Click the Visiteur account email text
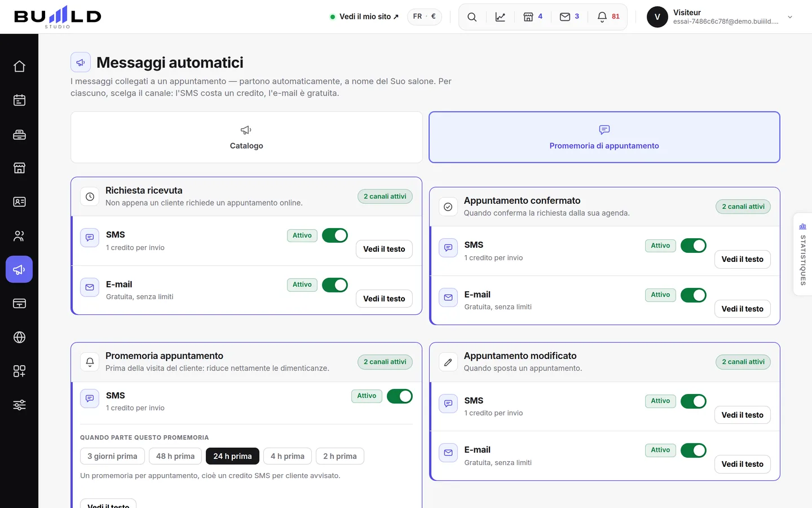Screen dimensions: 812x508 point(726,21)
